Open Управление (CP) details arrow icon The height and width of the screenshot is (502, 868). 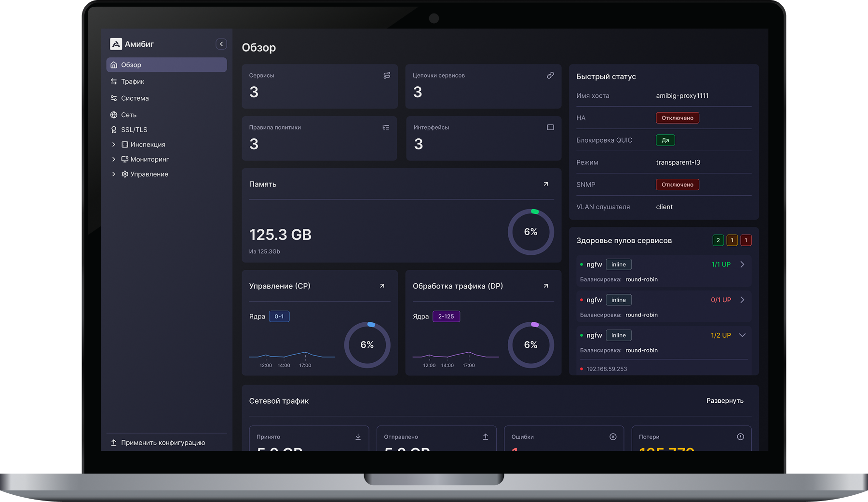pos(382,286)
